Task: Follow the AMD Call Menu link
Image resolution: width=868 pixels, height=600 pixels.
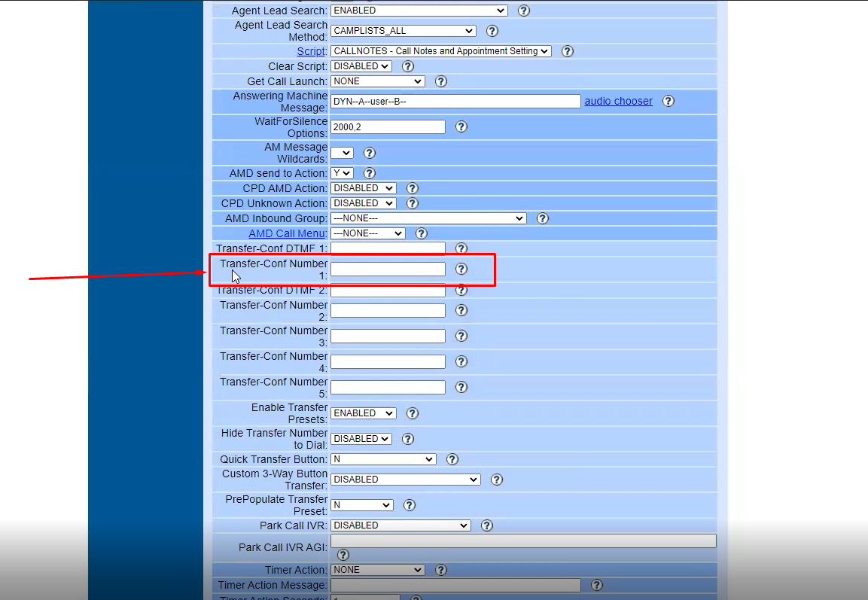Action: tap(288, 233)
